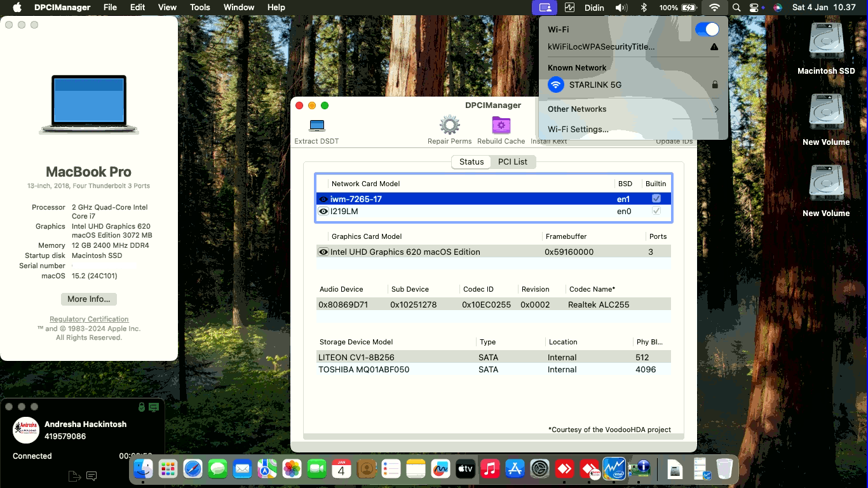This screenshot has height=488, width=868.
Task: Open Calendar showing January 4 from Dock
Action: (x=341, y=469)
